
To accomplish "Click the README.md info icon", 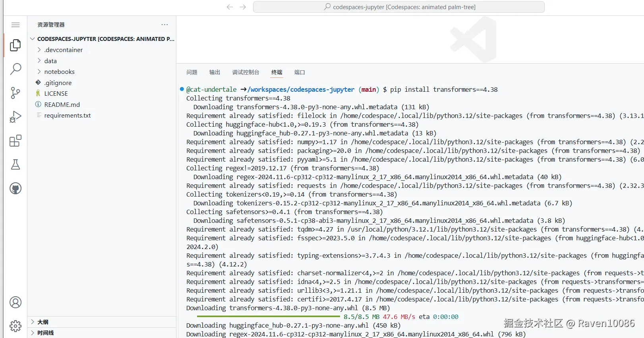I will click(x=38, y=104).
